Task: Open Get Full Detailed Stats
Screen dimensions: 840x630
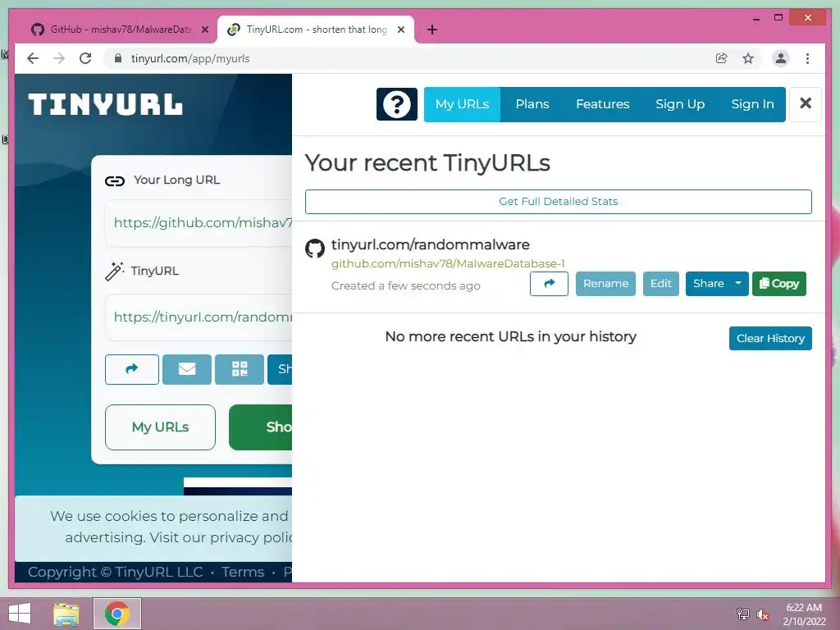Action: (558, 202)
